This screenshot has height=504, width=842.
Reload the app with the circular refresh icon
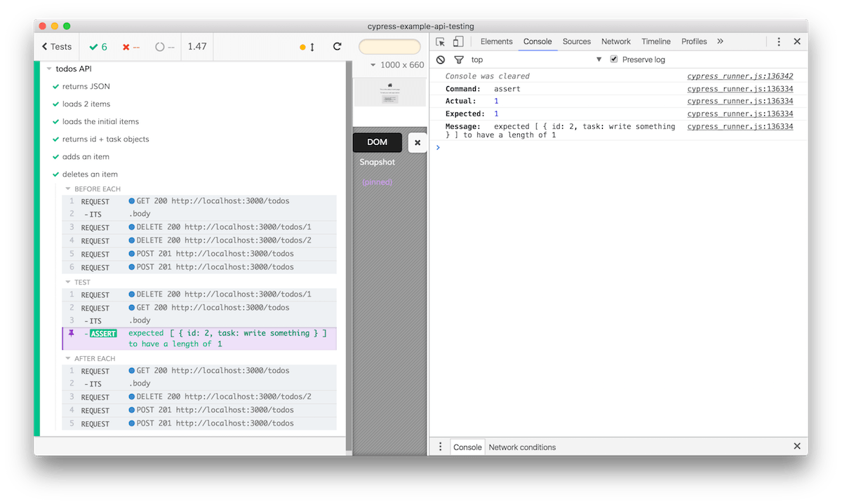337,46
